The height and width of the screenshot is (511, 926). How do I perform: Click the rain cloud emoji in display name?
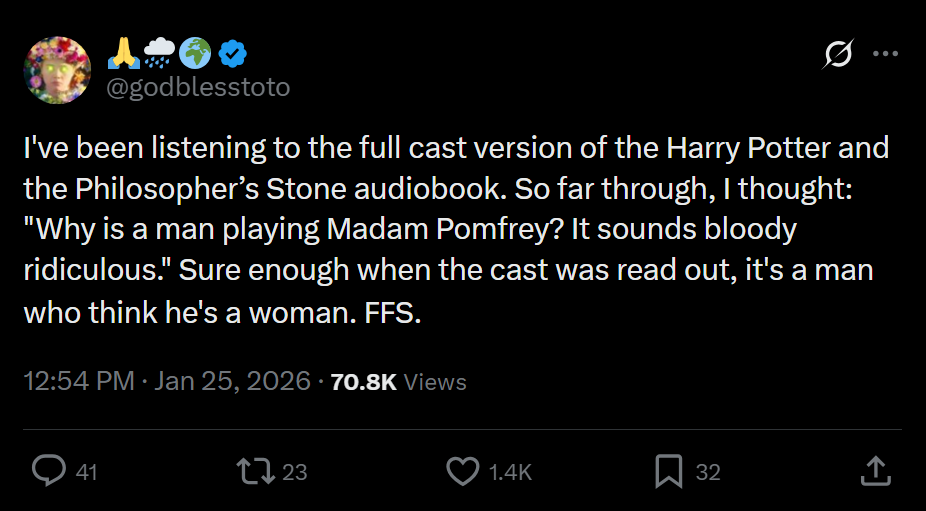159,54
